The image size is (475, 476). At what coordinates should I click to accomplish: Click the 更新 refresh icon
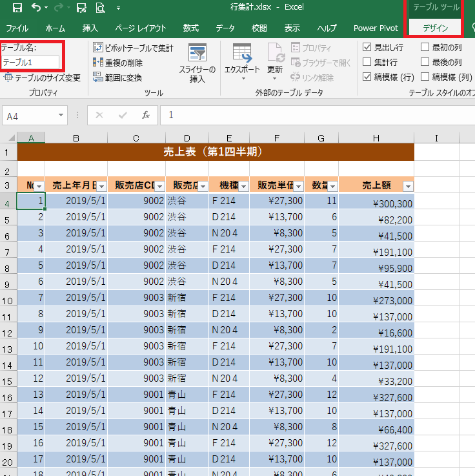(x=276, y=52)
